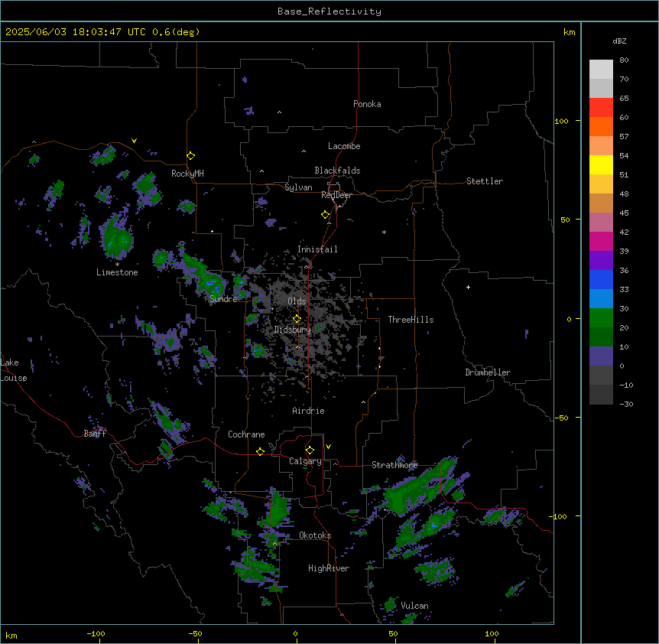Click the Drumheller label
This screenshot has width=659, height=644.
coord(488,372)
